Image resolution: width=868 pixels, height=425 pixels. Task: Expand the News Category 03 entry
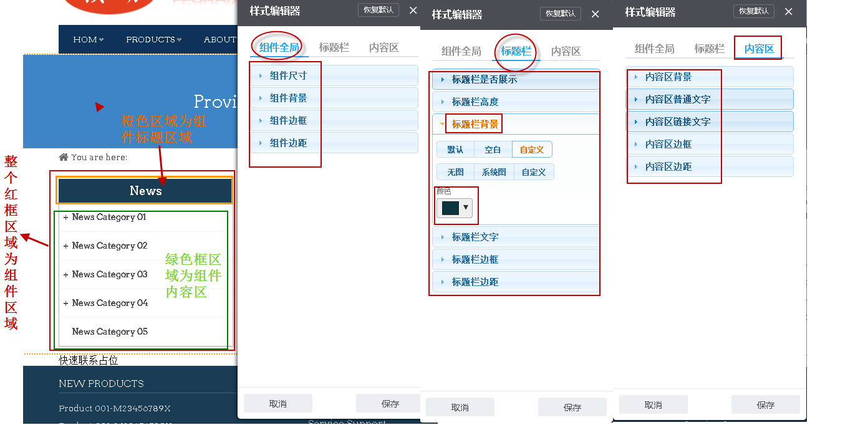(x=65, y=274)
